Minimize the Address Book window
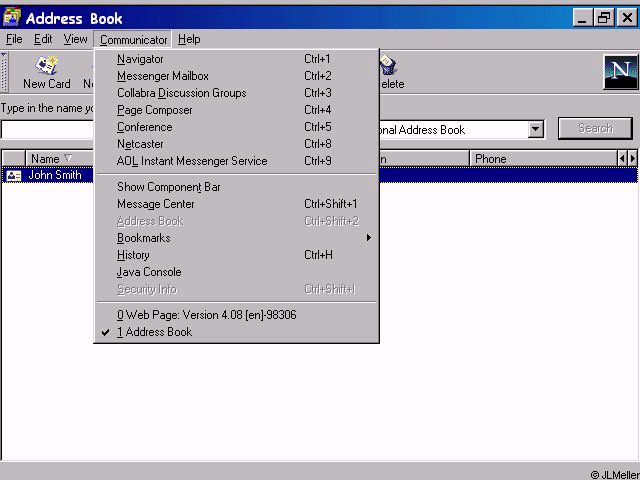640x480 pixels. click(x=582, y=18)
